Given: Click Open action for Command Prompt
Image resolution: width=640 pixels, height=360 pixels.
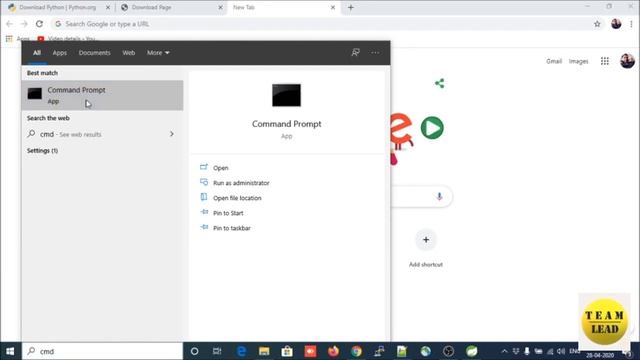Looking at the screenshot, I should pos(220,168).
